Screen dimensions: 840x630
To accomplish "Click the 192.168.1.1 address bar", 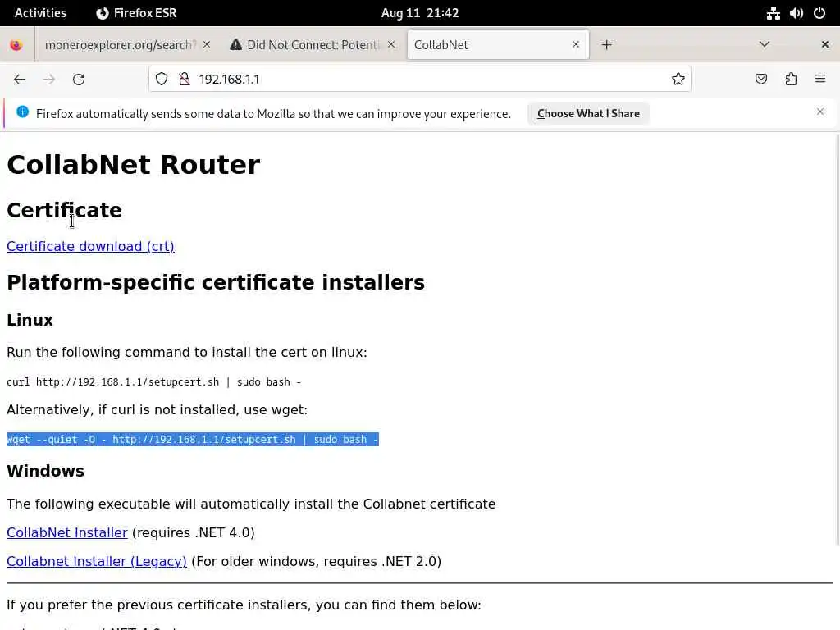I will [x=420, y=80].
